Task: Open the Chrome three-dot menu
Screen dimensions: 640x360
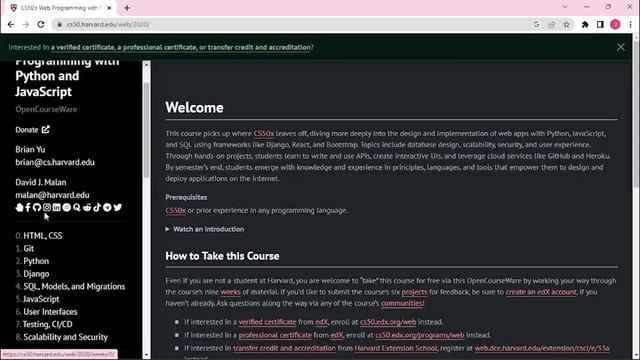Action: 631,24
